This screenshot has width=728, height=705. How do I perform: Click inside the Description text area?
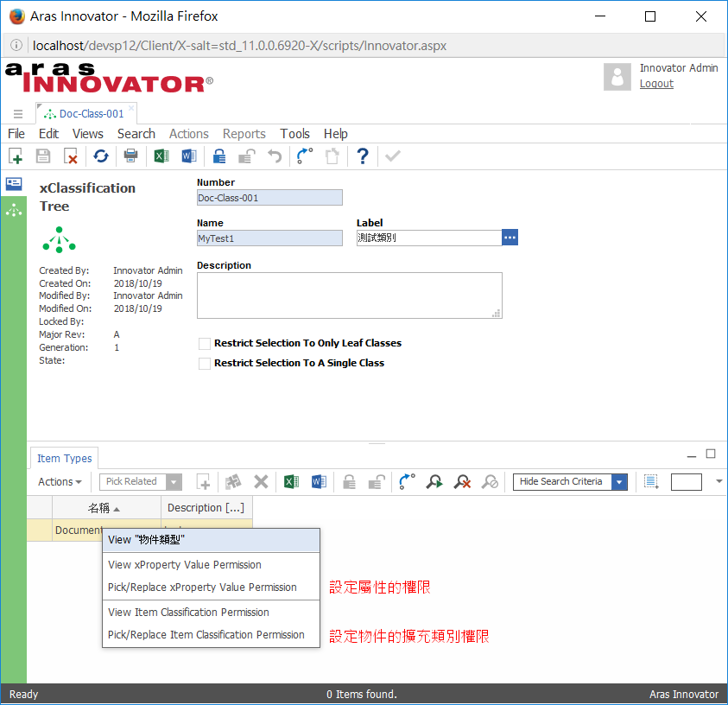(x=350, y=295)
